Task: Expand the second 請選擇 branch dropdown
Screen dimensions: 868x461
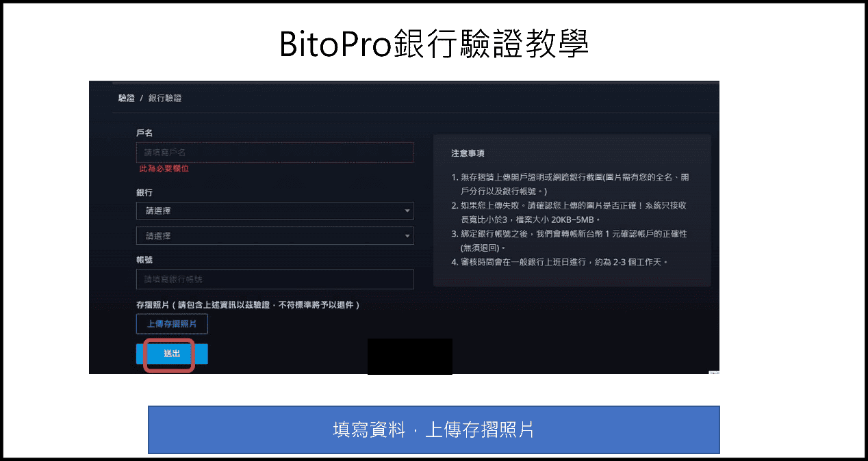Action: (x=275, y=235)
